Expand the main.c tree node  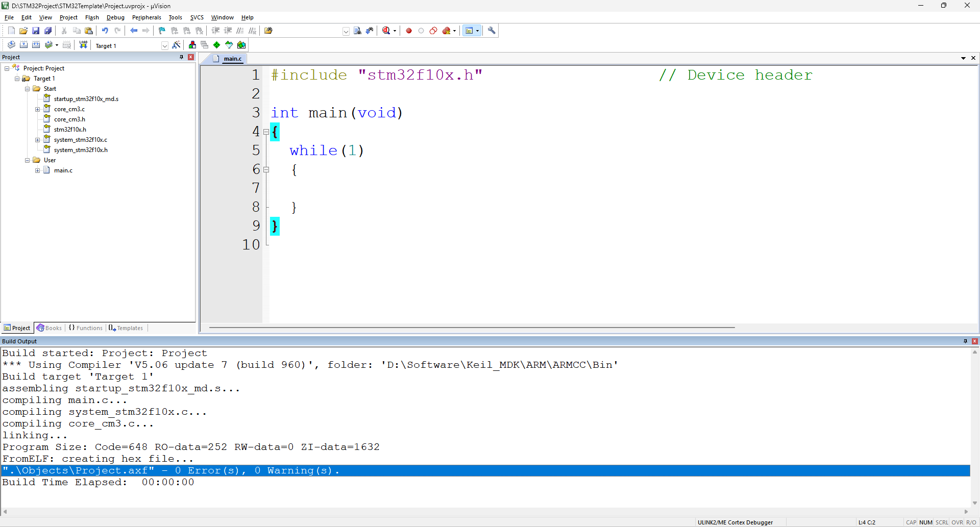coord(37,170)
